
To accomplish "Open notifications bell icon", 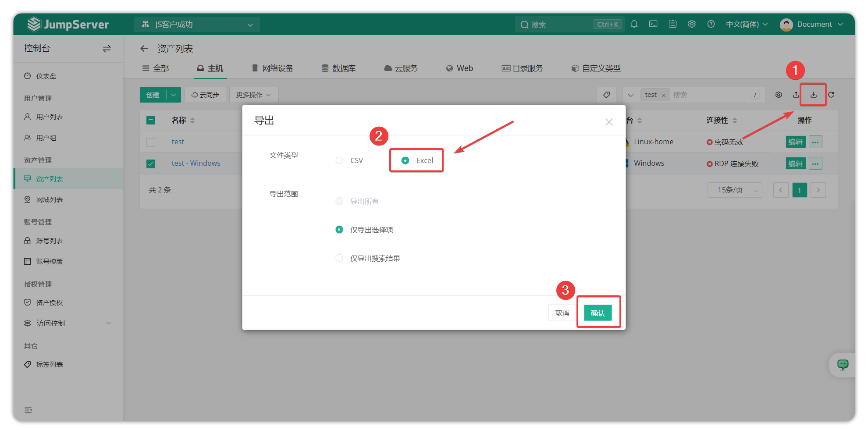I will pyautogui.click(x=634, y=24).
